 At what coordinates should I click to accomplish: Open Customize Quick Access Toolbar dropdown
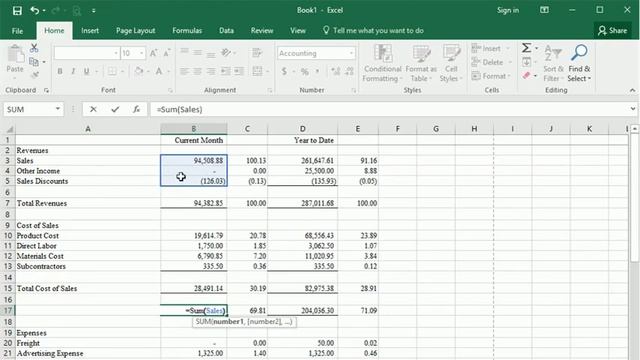pyautogui.click(x=93, y=11)
